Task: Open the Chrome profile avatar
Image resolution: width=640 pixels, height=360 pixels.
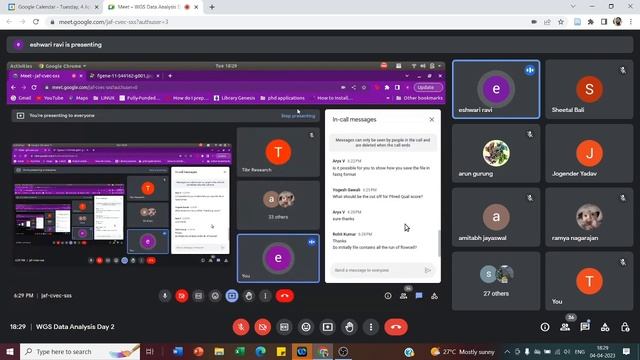Action: (x=618, y=22)
